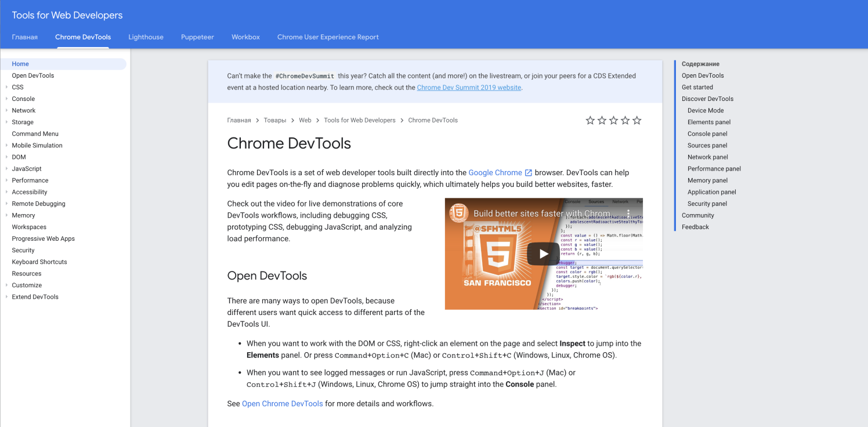
Task: Expand the Accessibility sidebar section
Action: coord(6,191)
